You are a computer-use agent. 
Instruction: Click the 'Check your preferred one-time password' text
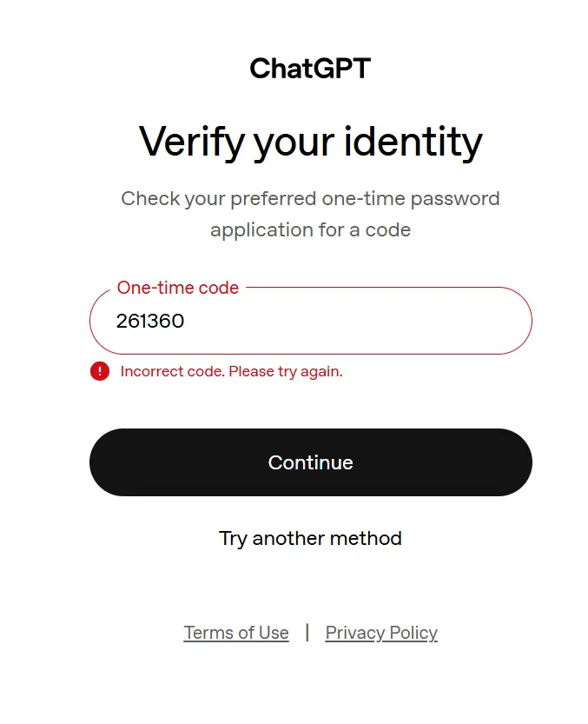(x=310, y=199)
